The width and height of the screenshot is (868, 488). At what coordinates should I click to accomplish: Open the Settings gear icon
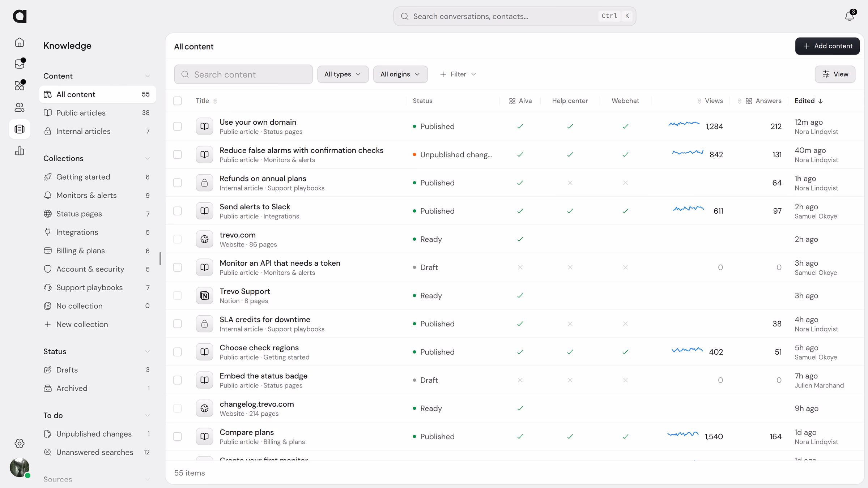(x=20, y=444)
